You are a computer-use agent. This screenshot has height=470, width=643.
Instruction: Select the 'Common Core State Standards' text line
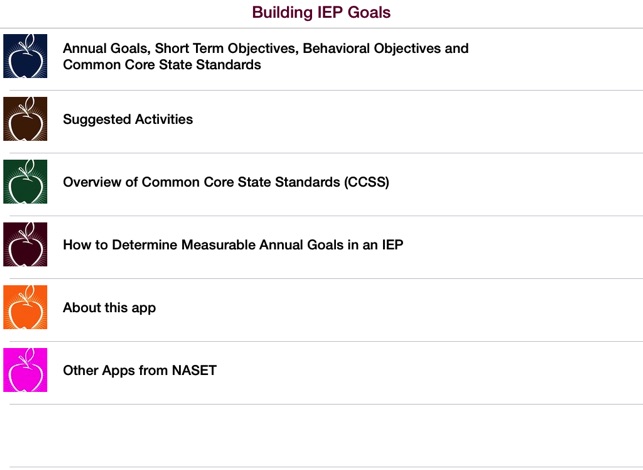(x=162, y=65)
